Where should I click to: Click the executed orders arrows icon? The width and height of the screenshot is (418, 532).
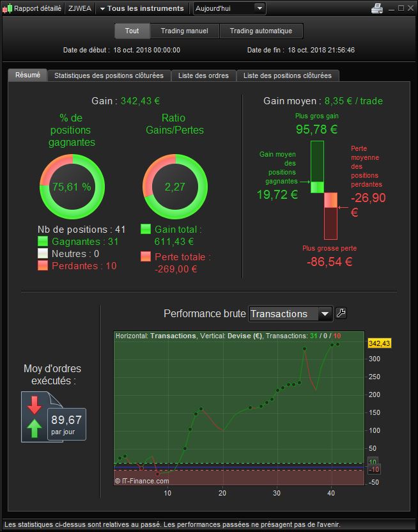click(35, 417)
